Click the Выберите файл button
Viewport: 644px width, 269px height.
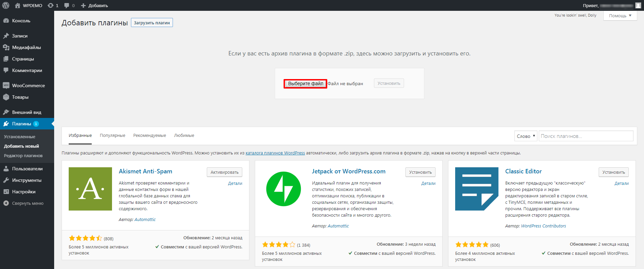pos(305,83)
